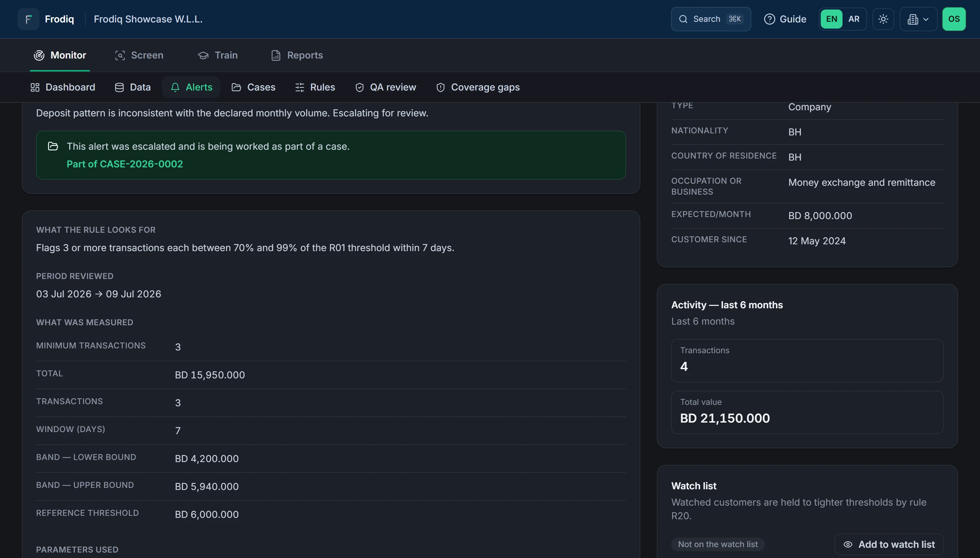The image size is (980, 558).
Task: Switch language to AR
Action: click(x=853, y=19)
